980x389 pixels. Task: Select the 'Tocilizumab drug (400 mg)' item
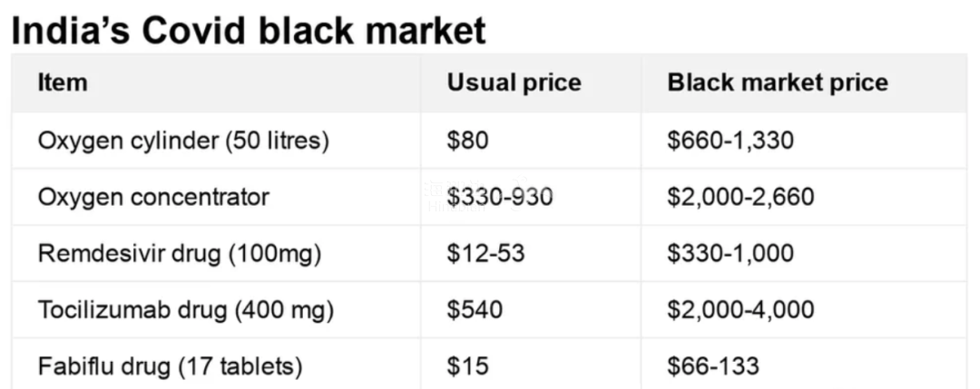(x=186, y=310)
